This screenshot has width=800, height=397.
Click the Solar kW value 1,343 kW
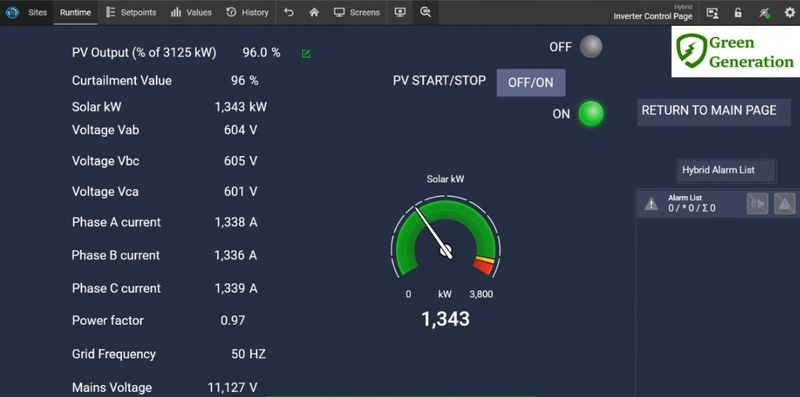241,107
